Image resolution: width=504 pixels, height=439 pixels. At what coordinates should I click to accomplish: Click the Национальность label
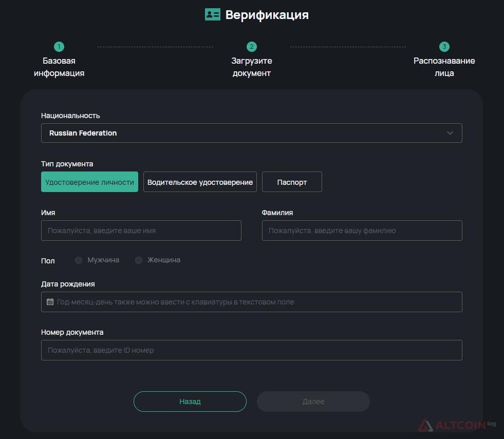(70, 116)
